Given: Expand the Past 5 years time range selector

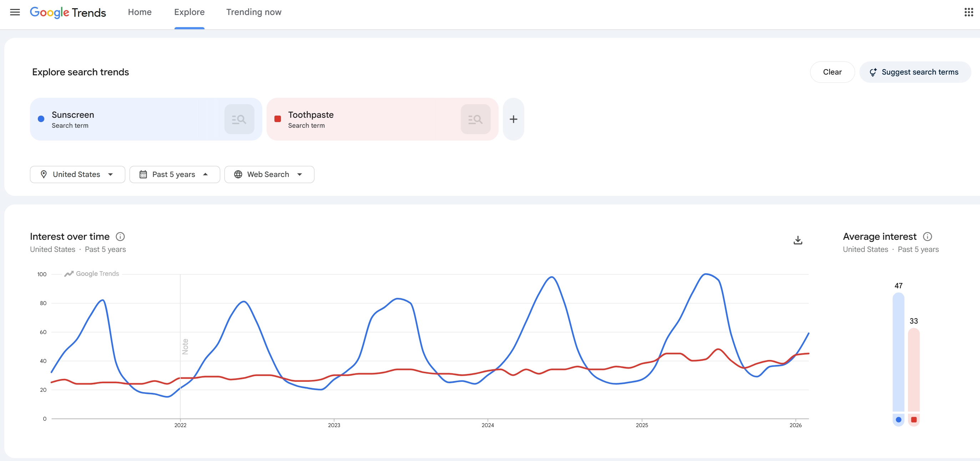Looking at the screenshot, I should point(174,174).
